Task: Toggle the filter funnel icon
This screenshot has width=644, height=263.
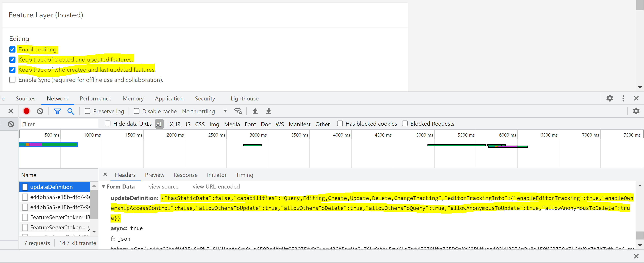Action: pyautogui.click(x=57, y=111)
